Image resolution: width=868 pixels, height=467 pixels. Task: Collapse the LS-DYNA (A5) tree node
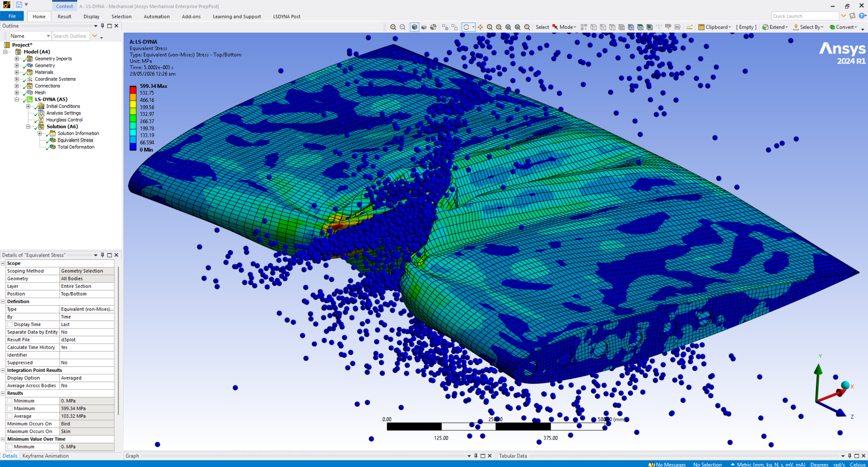17,100
